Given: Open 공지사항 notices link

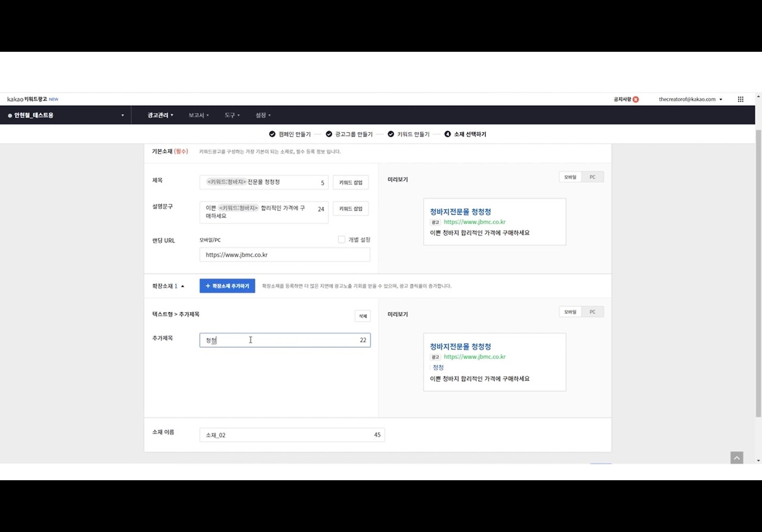Looking at the screenshot, I should tap(622, 99).
